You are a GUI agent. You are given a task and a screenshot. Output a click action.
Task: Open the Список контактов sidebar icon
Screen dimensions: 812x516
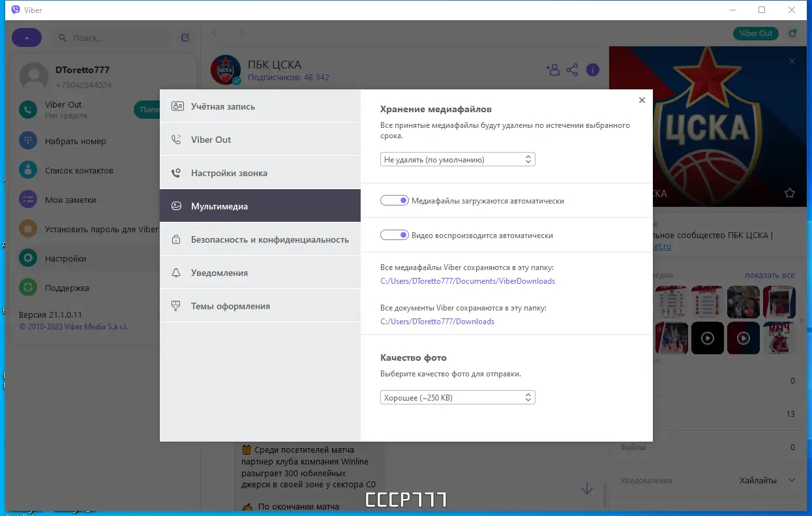click(x=27, y=170)
